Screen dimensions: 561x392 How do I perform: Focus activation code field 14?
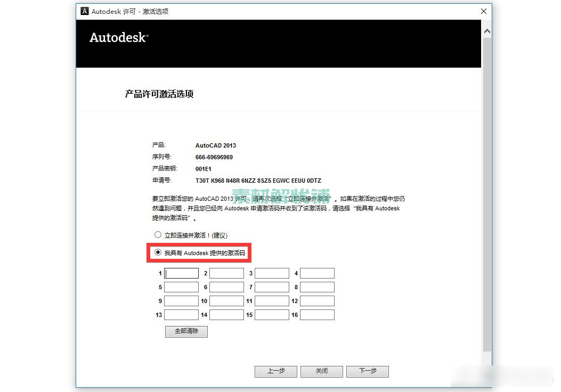coord(226,315)
